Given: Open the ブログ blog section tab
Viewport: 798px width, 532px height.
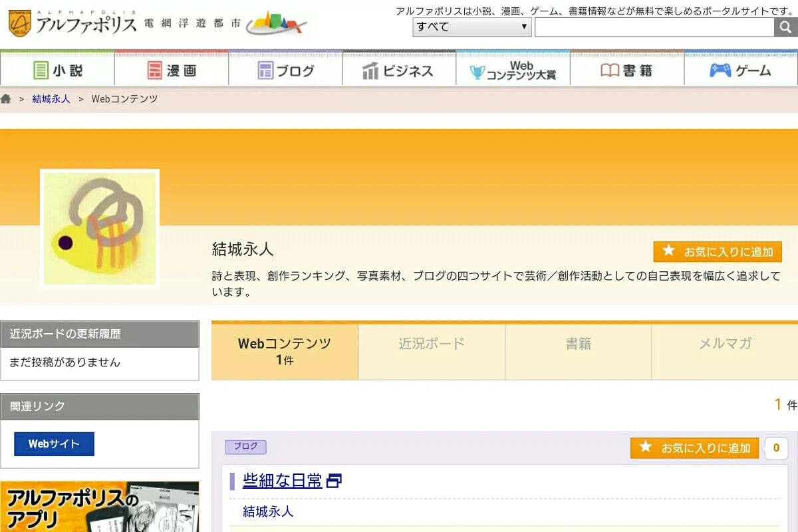Looking at the screenshot, I should 286,70.
